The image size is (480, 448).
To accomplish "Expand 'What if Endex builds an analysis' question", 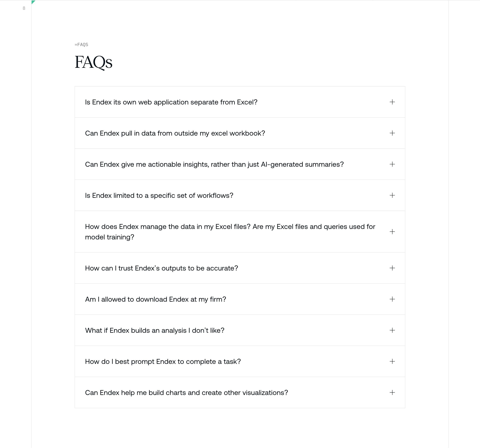I will point(155,331).
